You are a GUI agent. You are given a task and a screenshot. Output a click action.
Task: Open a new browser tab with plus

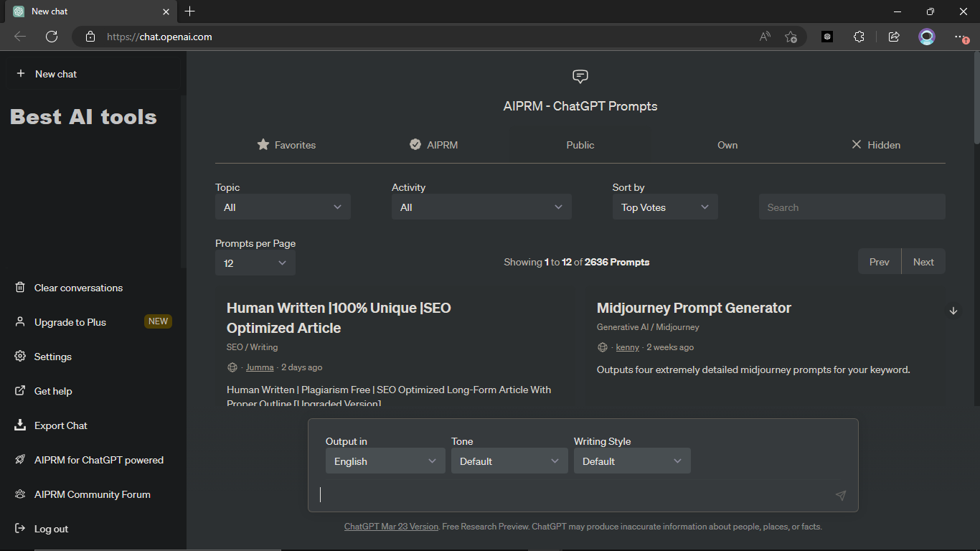point(189,11)
